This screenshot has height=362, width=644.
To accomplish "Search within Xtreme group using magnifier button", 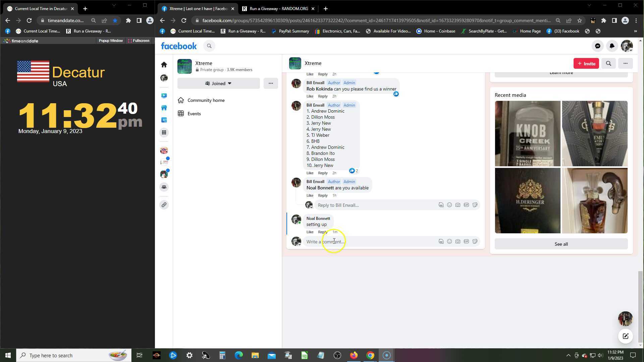I will click(x=608, y=63).
